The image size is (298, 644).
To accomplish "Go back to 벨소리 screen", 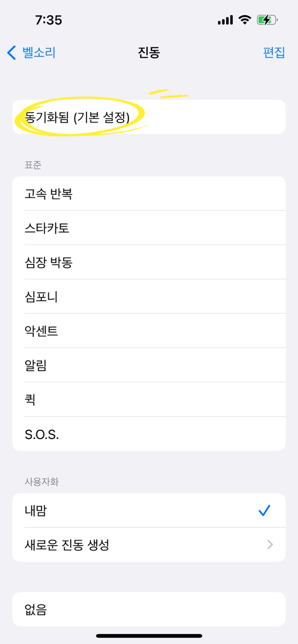I will (x=31, y=53).
